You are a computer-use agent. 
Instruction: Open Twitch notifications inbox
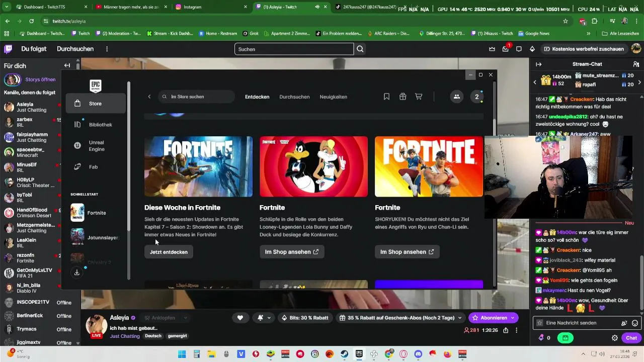click(x=505, y=49)
